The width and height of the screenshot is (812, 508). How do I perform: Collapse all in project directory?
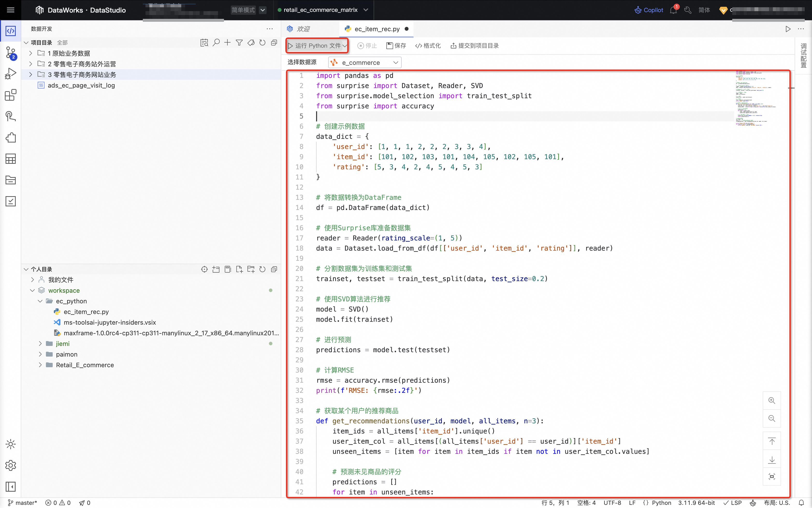pos(274,43)
